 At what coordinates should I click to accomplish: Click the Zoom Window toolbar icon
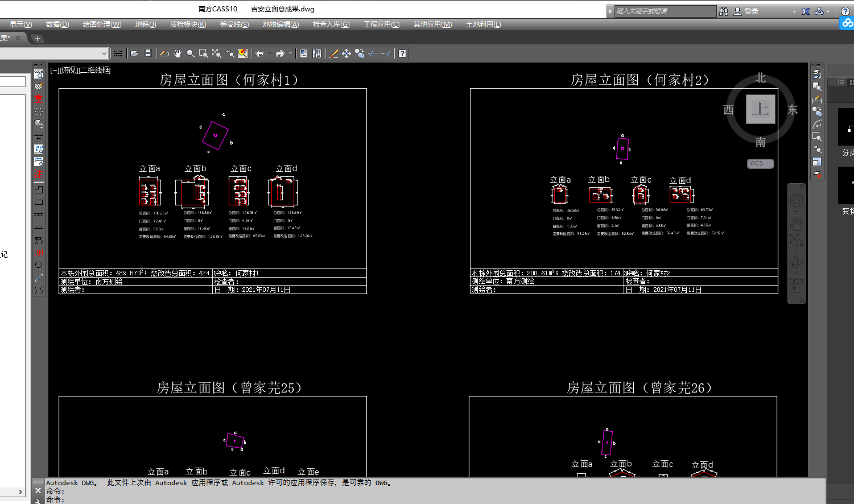[x=203, y=53]
